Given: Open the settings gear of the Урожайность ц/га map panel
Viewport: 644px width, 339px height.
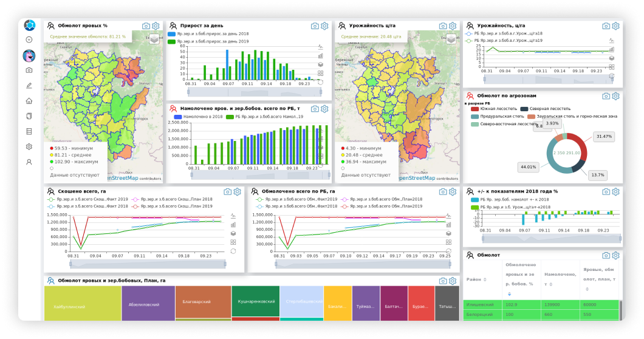Looking at the screenshot, I should 453,26.
